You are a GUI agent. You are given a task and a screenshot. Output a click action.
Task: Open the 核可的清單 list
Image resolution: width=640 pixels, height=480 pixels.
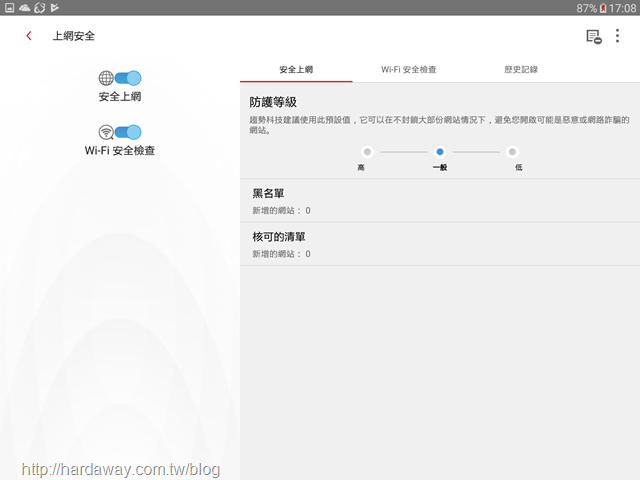click(440, 244)
